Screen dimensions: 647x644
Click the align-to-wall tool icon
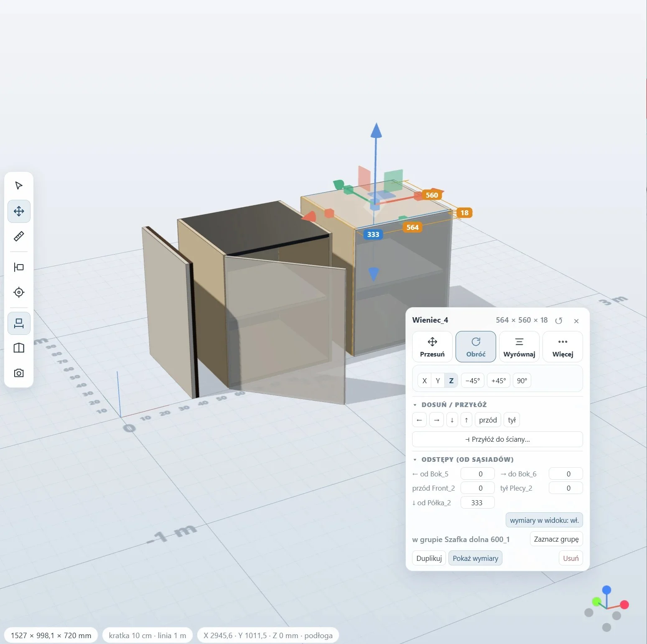(x=19, y=267)
